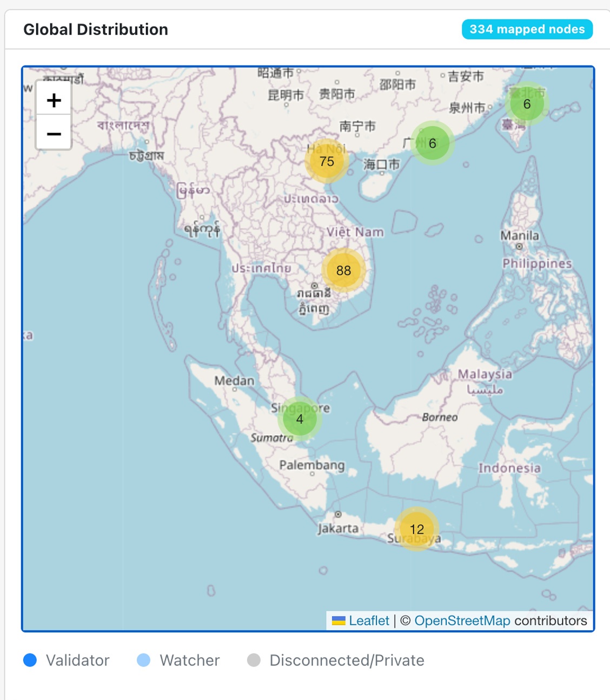The height and width of the screenshot is (700, 610).
Task: Click the Jakarta label on the map
Action: (338, 529)
